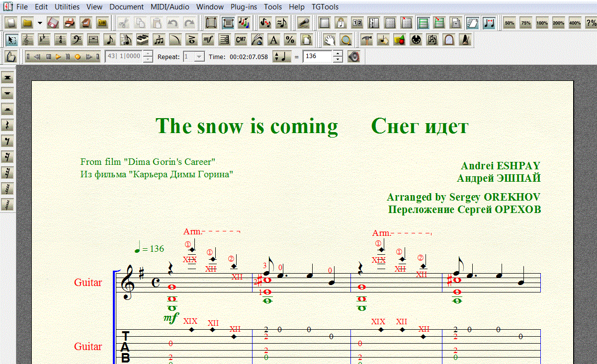Toggle the automatic music spacing icon

point(490,22)
